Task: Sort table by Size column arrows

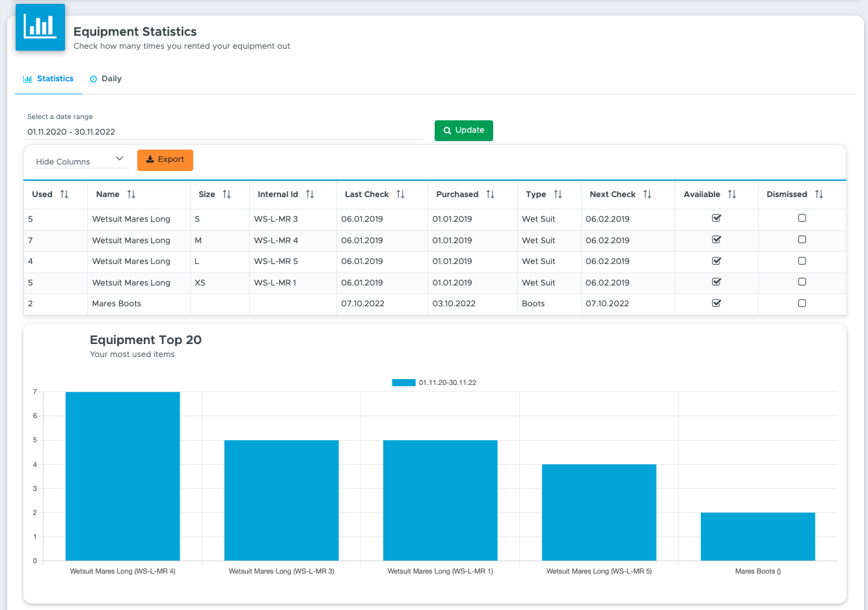Action: 227,194
